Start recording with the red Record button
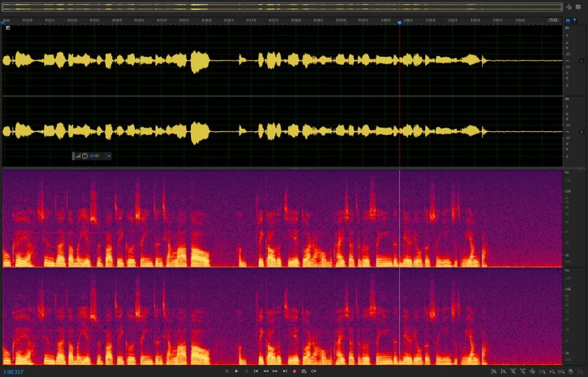 (295, 372)
